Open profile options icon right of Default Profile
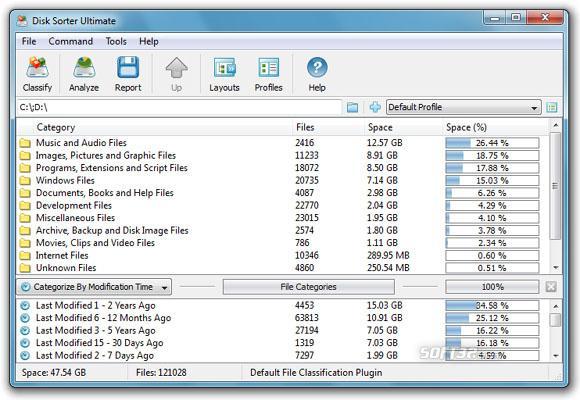 point(552,107)
